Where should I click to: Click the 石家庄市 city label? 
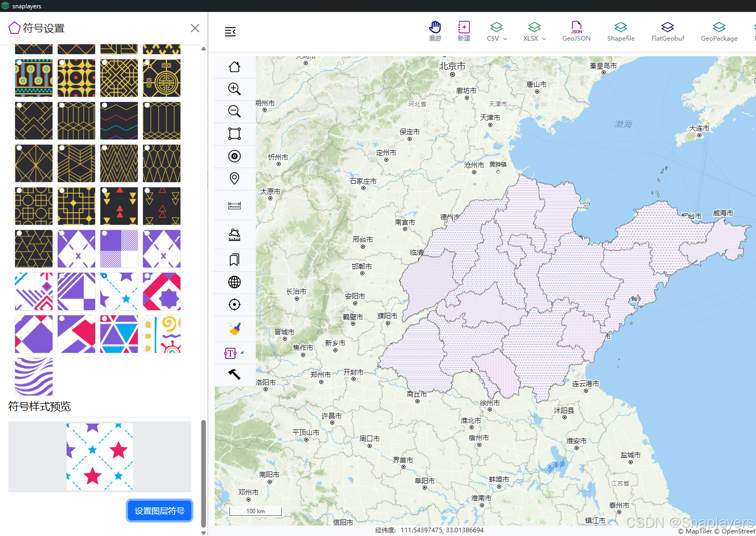point(363,181)
